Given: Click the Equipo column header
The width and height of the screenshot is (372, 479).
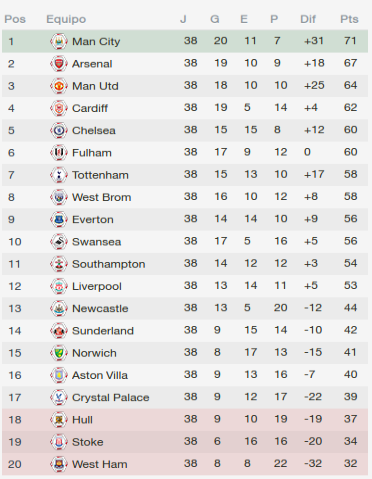Looking at the screenshot, I should (66, 19).
